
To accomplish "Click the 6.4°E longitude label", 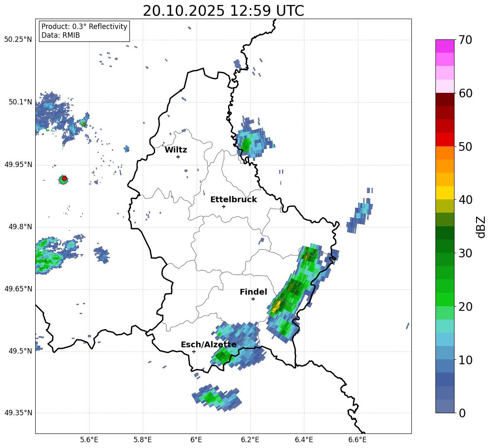I will [304, 440].
